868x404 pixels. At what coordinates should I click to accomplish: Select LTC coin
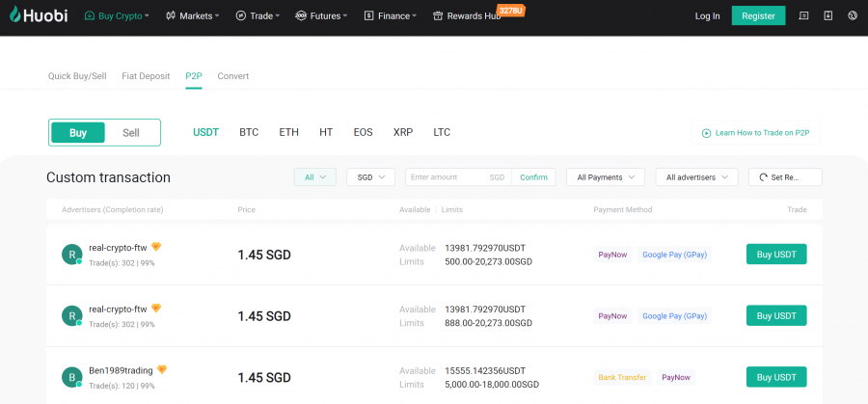(442, 132)
